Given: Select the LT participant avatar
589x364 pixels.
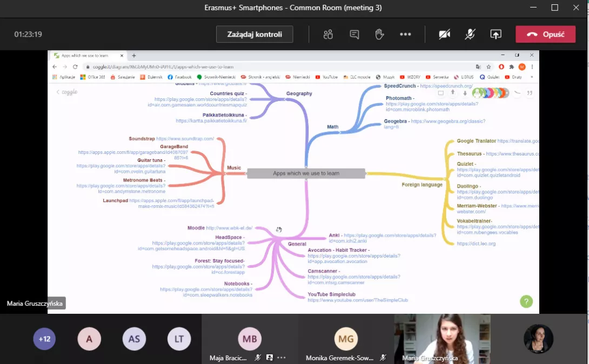Looking at the screenshot, I should (x=178, y=339).
